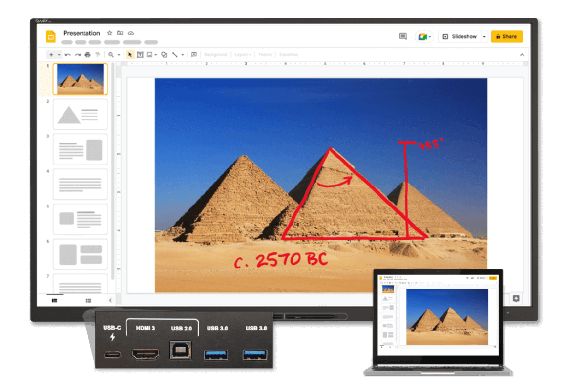Click the Share button
586x392 pixels.
coord(506,36)
